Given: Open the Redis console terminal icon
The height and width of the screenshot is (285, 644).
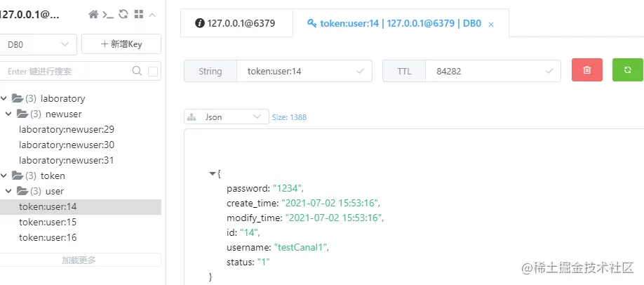Looking at the screenshot, I should tap(108, 15).
